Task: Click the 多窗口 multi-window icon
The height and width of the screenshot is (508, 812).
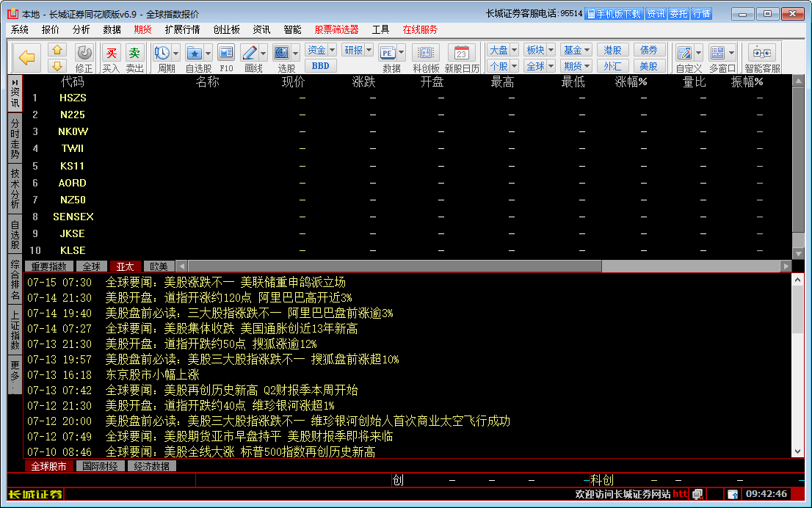Action: 718,53
